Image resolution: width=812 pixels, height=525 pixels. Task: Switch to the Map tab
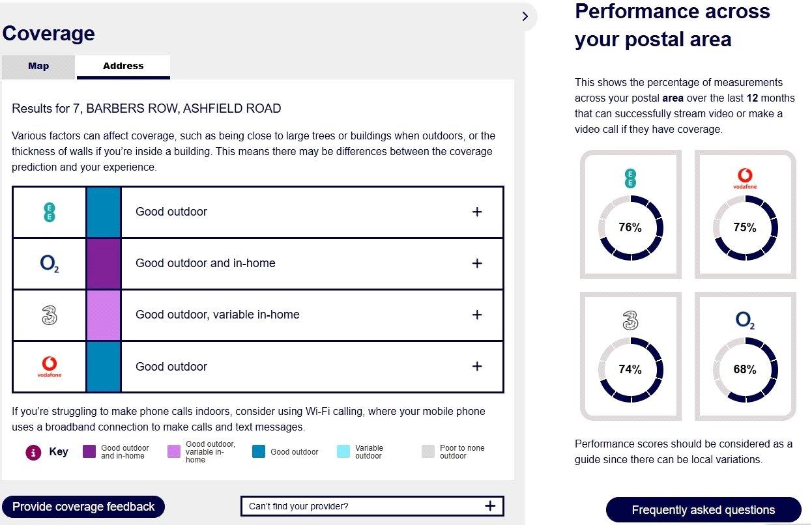(38, 66)
